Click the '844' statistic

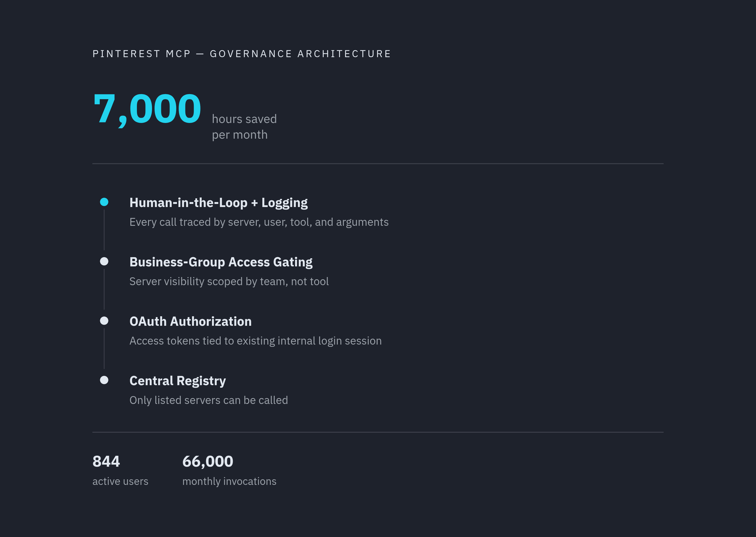pyautogui.click(x=106, y=462)
